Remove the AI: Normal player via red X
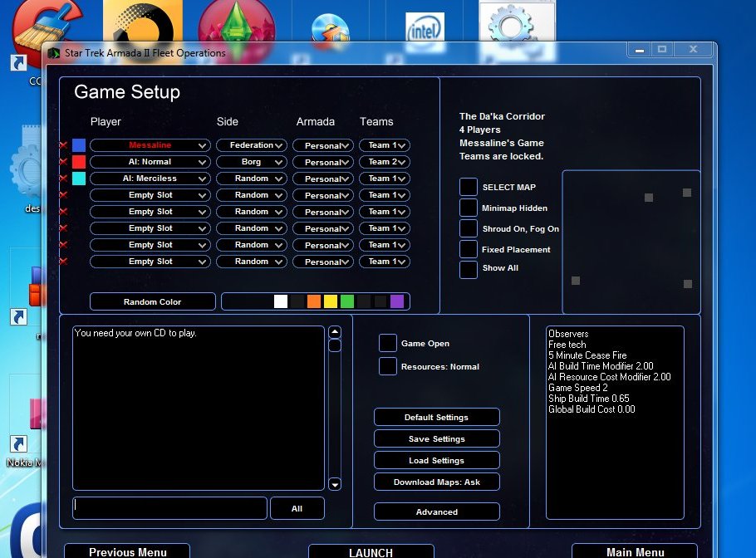The width and height of the screenshot is (756, 558). click(63, 162)
